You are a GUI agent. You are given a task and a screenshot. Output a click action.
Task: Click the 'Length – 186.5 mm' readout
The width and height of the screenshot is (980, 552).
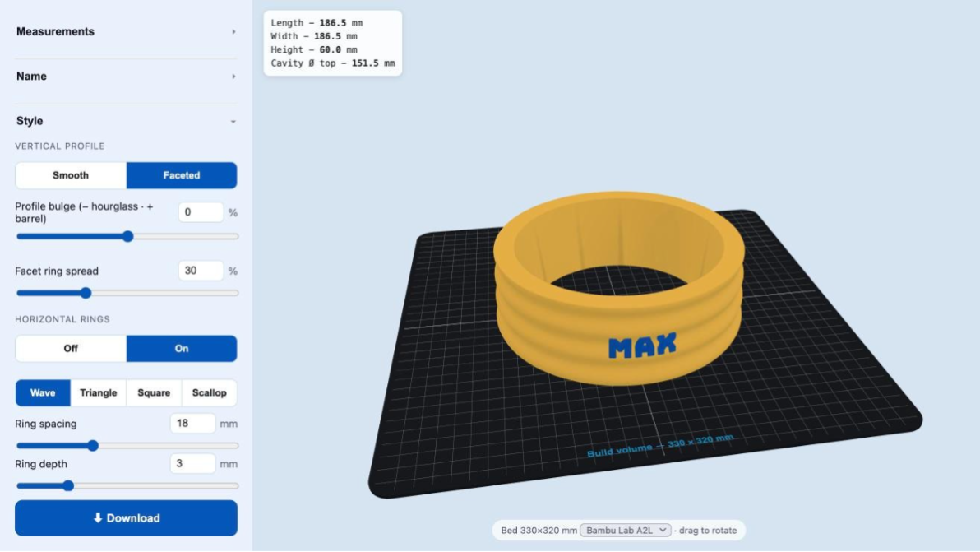(x=317, y=23)
